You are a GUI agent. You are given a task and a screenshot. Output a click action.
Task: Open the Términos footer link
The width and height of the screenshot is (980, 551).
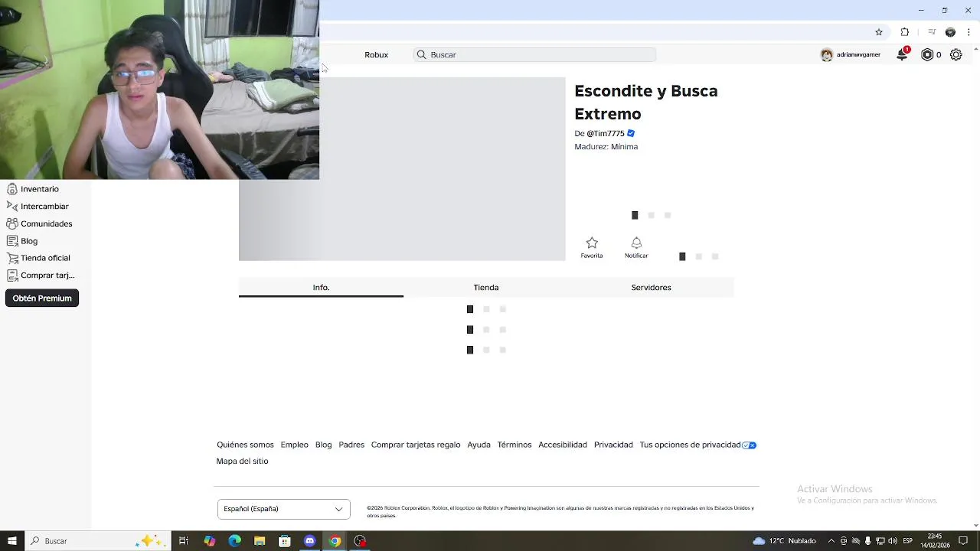tap(514, 445)
